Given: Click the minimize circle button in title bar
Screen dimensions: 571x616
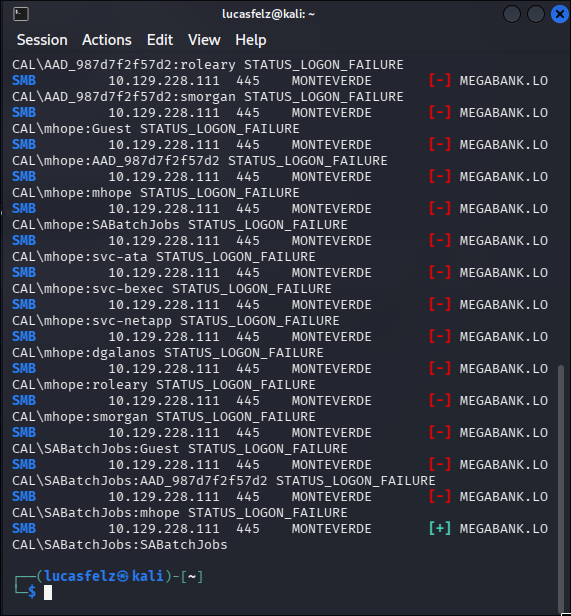Looking at the screenshot, I should click(512, 15).
